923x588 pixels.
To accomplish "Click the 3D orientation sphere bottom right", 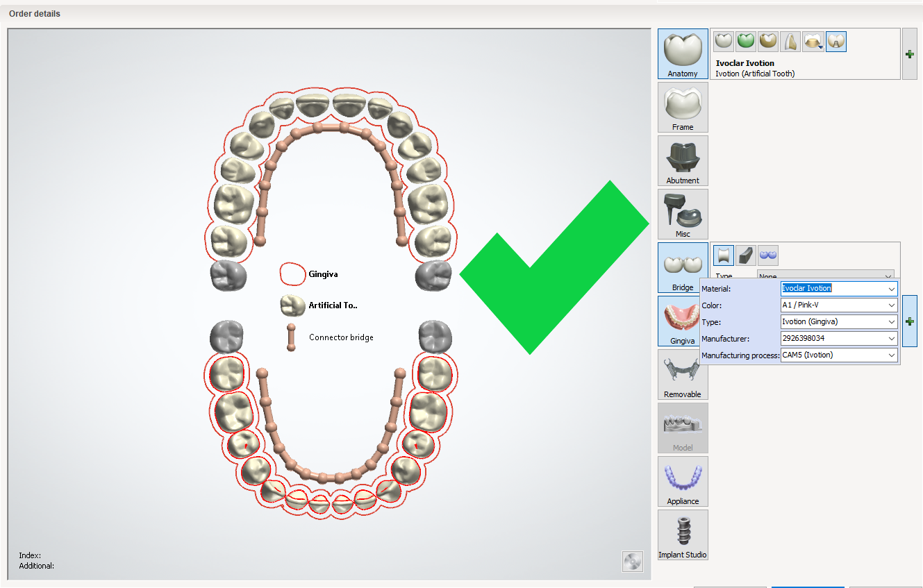I will tap(632, 562).
